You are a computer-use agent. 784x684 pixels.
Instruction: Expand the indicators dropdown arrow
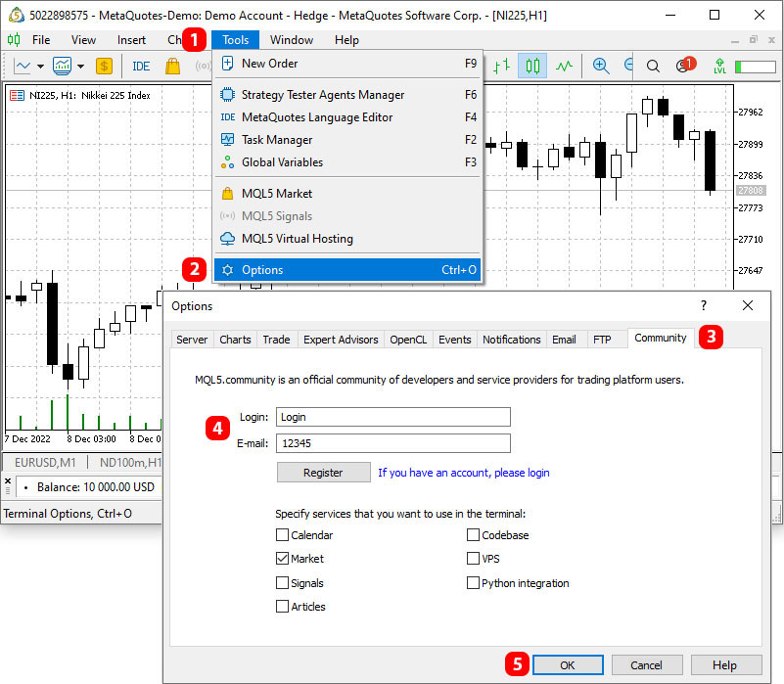click(x=80, y=66)
